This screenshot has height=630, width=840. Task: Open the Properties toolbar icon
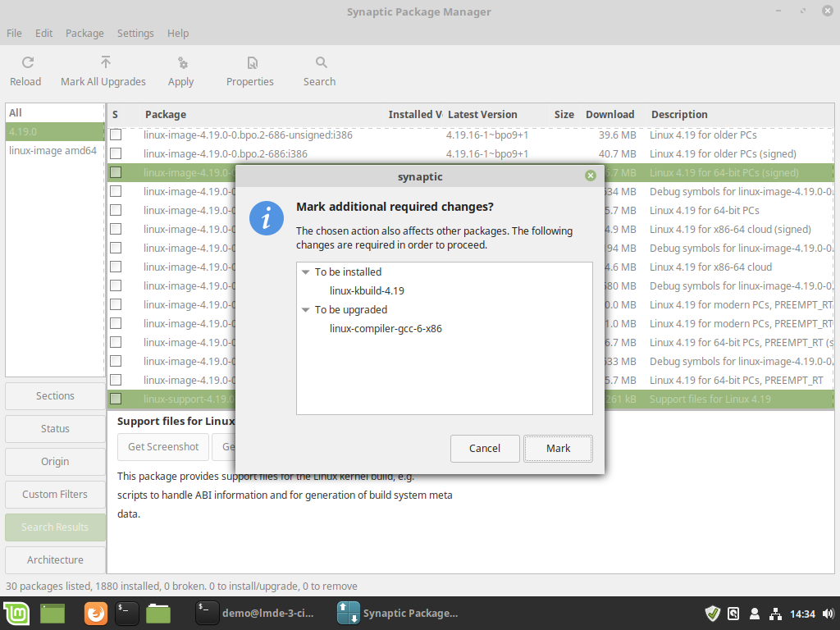[253, 62]
